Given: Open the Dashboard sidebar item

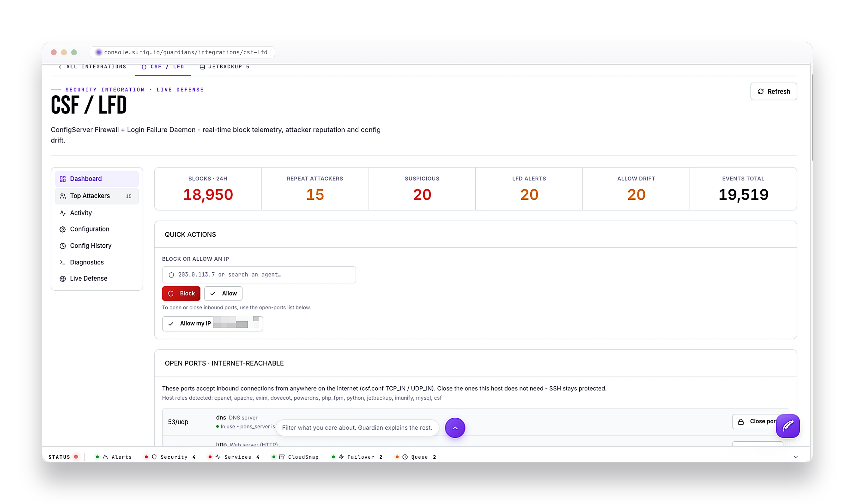Looking at the screenshot, I should coord(97,179).
